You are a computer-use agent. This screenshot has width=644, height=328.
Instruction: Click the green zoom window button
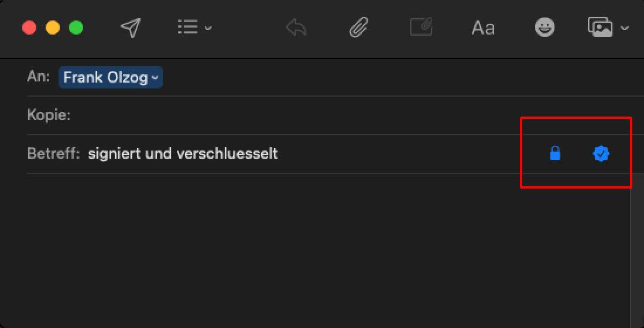(76, 28)
